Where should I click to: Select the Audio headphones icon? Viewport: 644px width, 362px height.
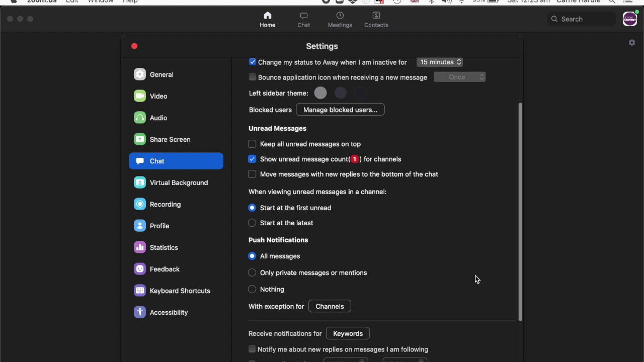140,118
